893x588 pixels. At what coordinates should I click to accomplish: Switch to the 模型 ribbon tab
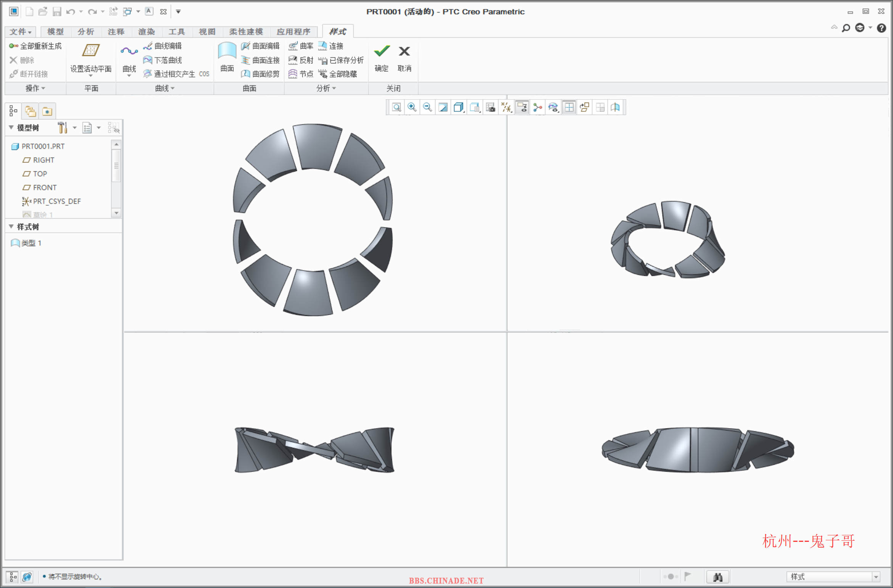(55, 32)
